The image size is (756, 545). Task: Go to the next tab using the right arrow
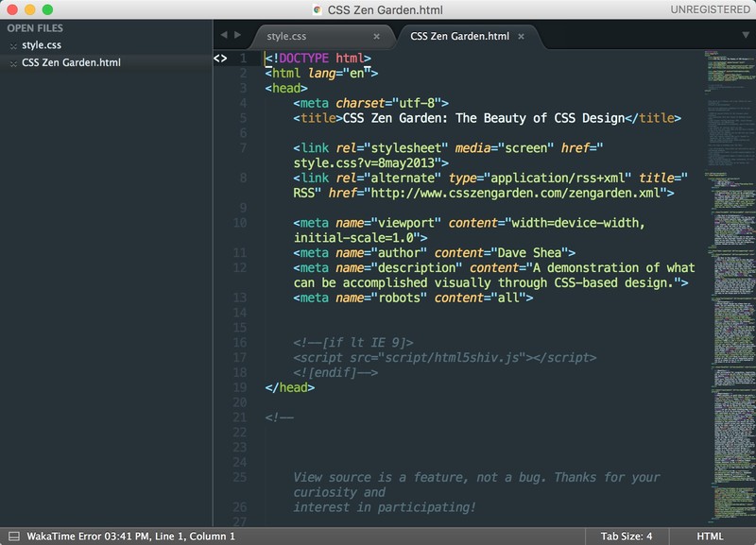point(237,35)
